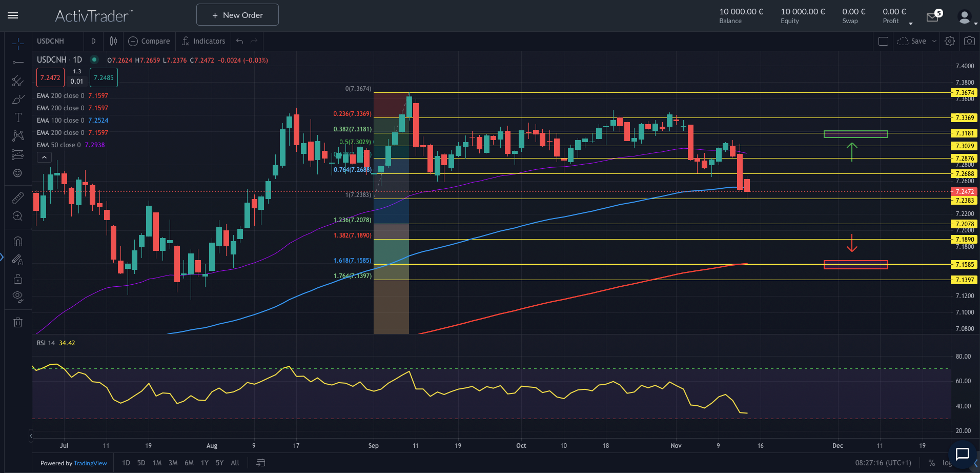Lock all drawings with the padlock
The height and width of the screenshot is (473, 980).
tap(18, 279)
